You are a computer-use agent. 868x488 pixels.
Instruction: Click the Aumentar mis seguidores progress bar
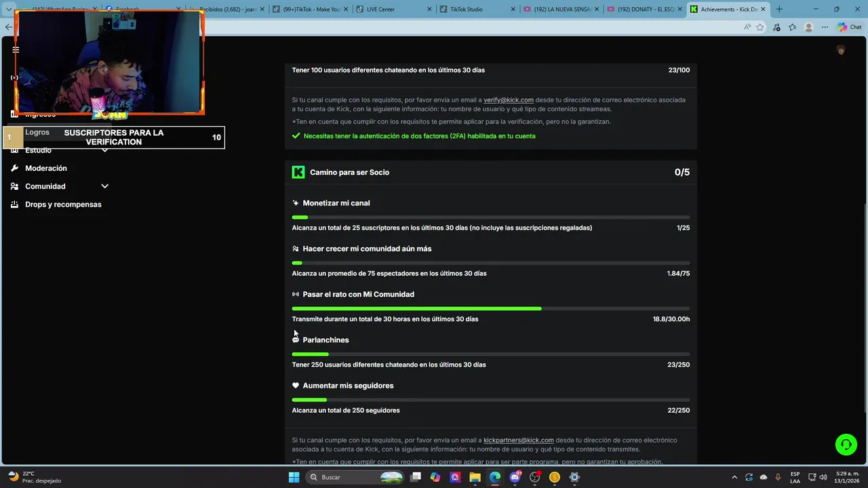tap(491, 400)
